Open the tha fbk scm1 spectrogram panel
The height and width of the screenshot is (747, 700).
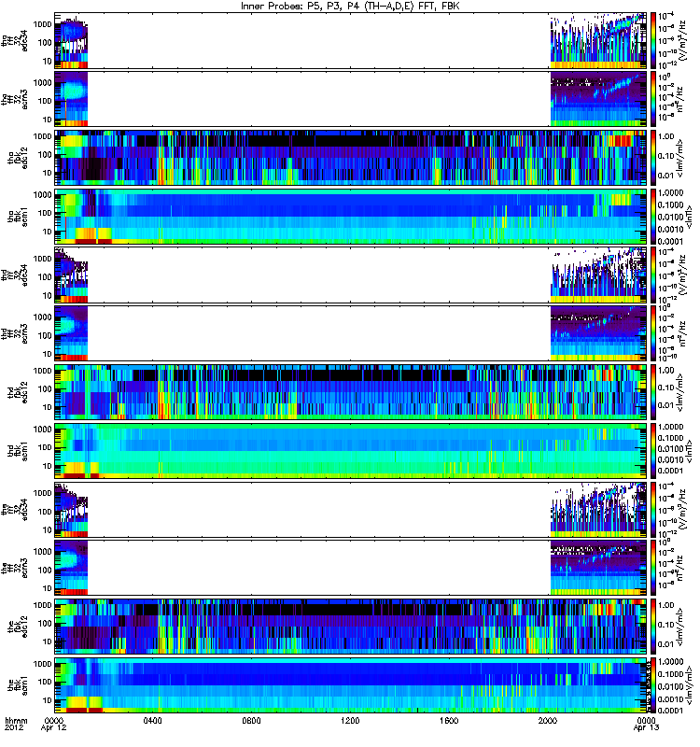[x=350, y=217]
